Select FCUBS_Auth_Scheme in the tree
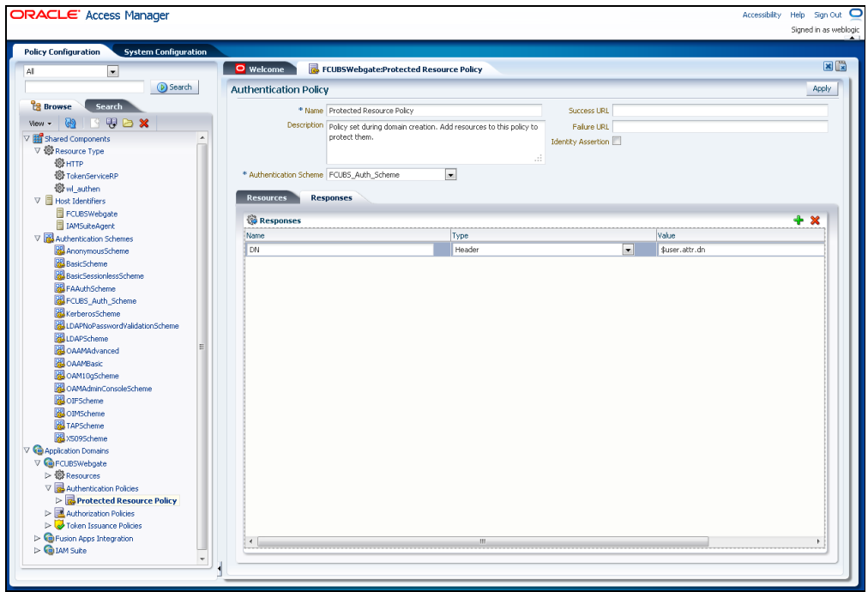The image size is (868, 592). (101, 301)
